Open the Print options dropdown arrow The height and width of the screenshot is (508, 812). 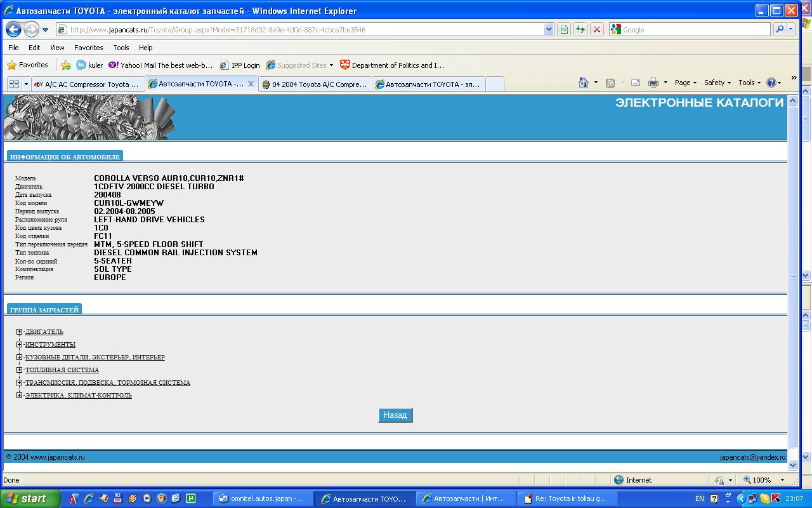coord(665,83)
